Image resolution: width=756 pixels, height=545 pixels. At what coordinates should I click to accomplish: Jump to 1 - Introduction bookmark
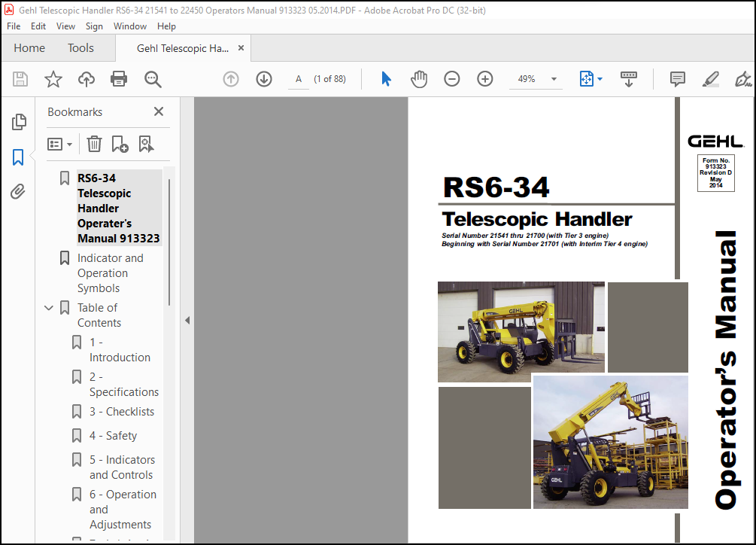(x=120, y=350)
